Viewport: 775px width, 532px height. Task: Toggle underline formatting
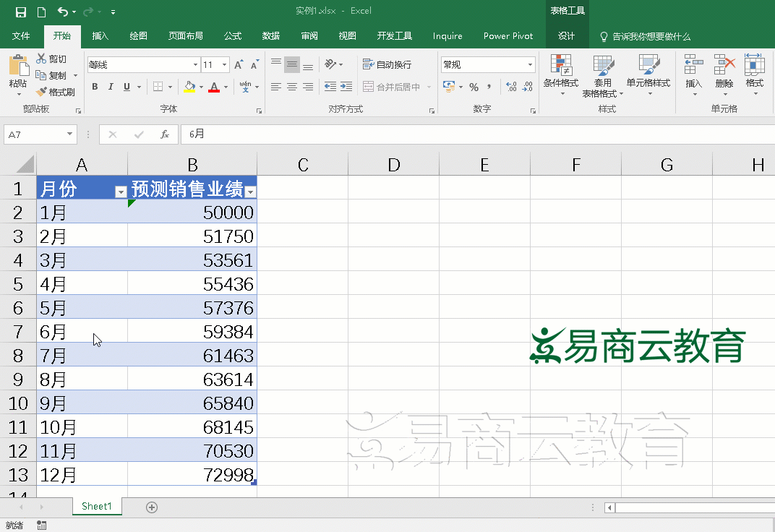click(x=127, y=87)
